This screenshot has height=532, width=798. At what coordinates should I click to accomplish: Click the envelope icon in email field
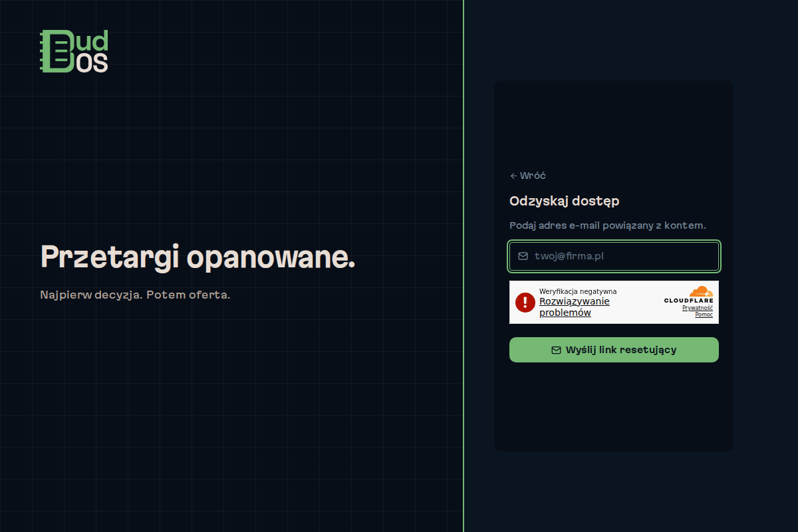click(x=523, y=256)
